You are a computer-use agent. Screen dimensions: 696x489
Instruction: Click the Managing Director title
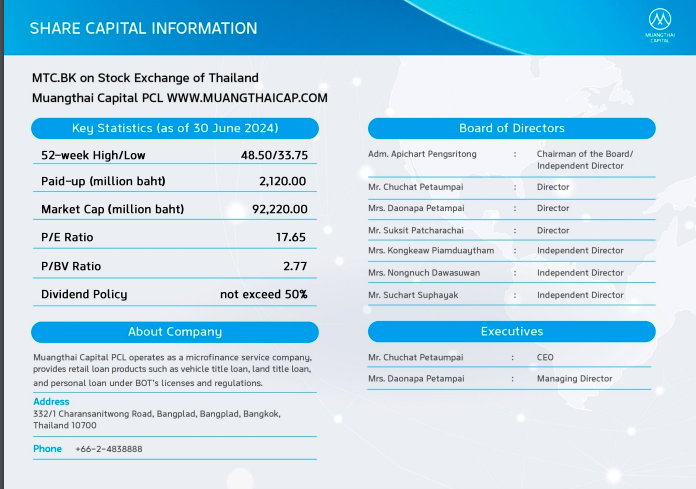pos(574,379)
